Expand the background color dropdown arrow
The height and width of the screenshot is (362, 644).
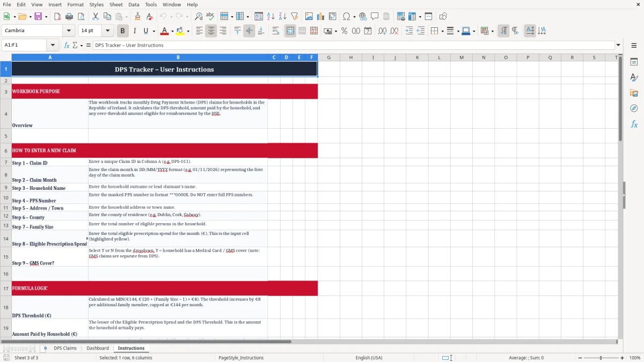188,31
